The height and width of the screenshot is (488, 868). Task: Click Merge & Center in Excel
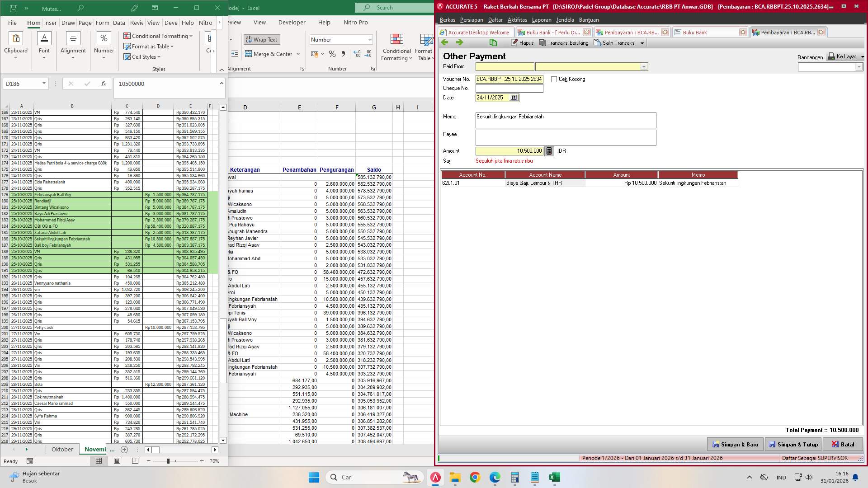click(269, 54)
